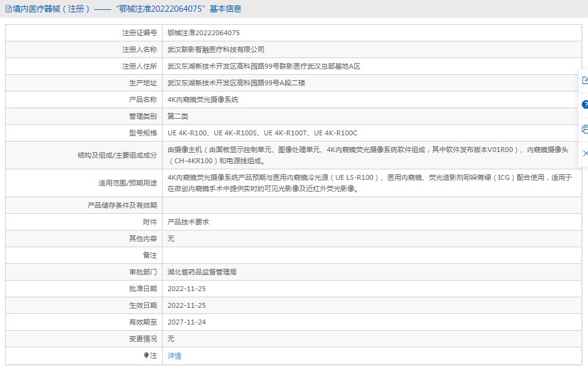
Task: Click the 注册证编号 label
Action: pos(140,33)
